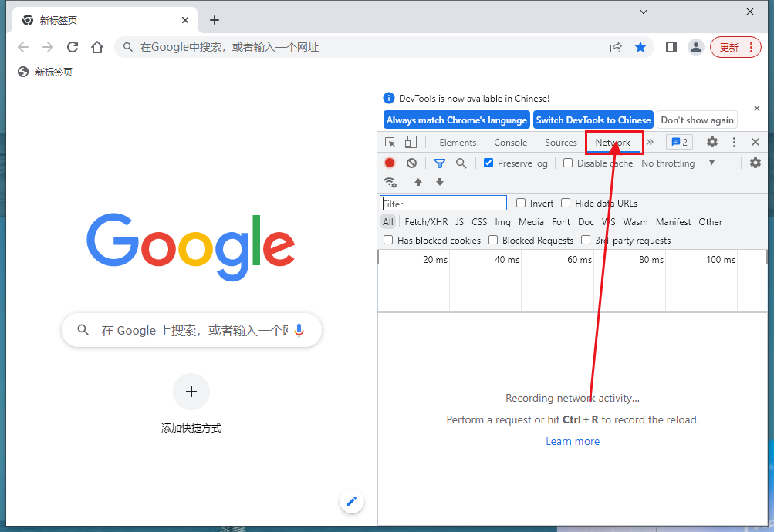Activate the inspect element picker icon
774x532 pixels.
coord(390,143)
